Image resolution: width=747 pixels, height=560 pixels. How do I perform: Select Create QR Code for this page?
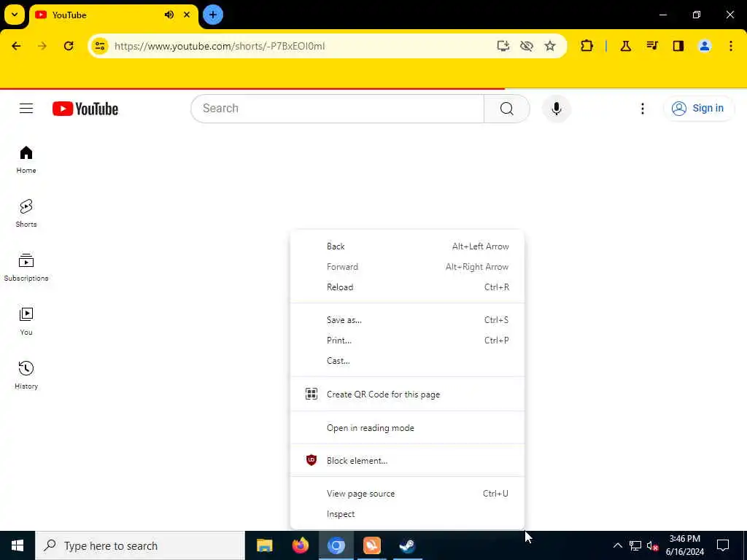point(407,394)
